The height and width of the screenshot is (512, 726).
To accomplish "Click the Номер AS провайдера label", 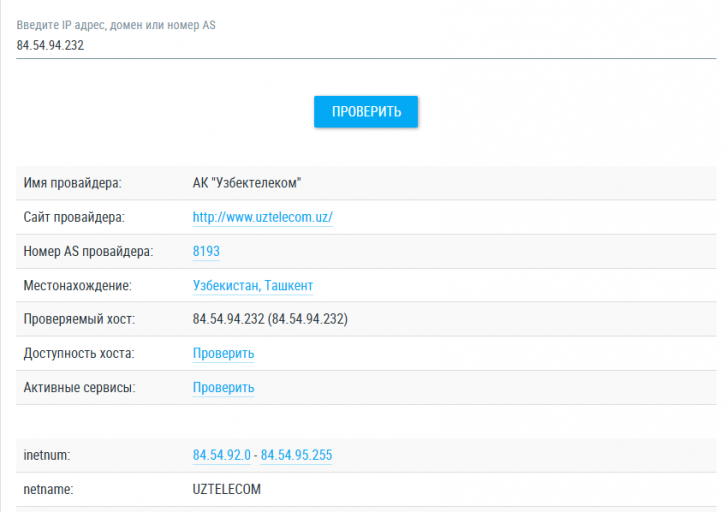I will click(x=88, y=251).
